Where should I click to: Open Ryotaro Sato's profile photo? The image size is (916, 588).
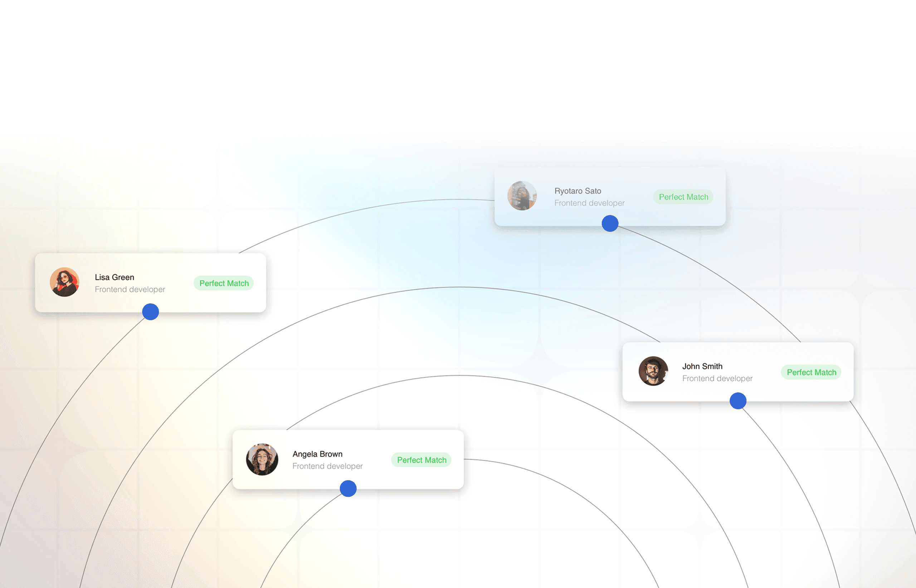coord(522,196)
